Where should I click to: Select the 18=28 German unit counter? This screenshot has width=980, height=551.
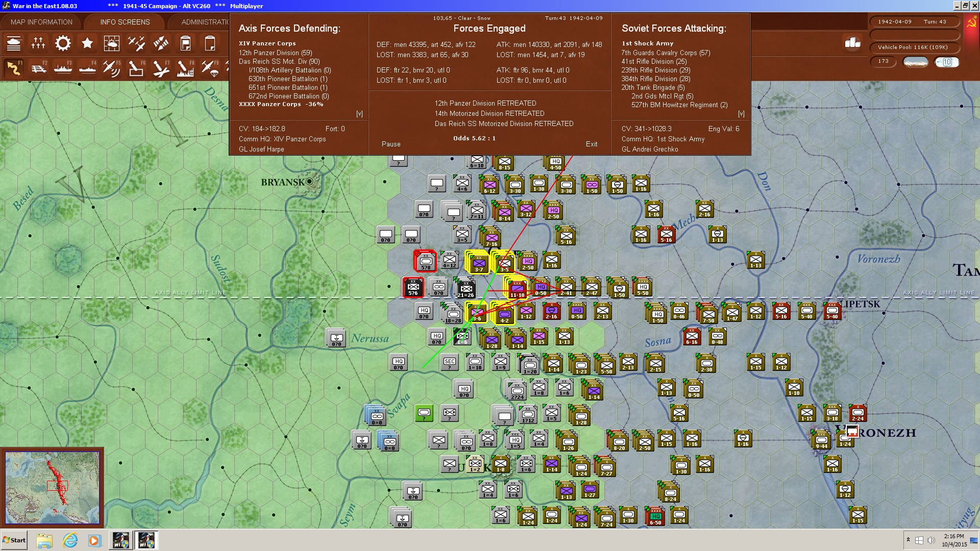click(453, 314)
